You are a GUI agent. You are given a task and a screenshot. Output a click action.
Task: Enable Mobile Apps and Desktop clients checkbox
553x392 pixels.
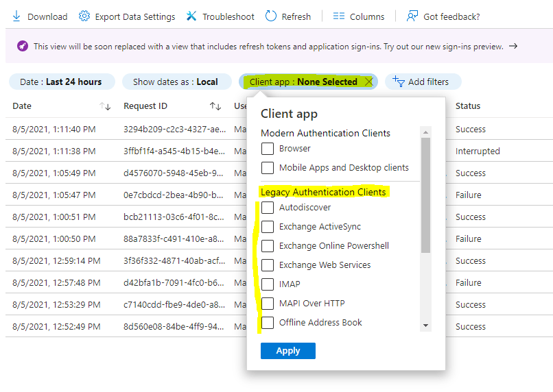click(x=268, y=168)
